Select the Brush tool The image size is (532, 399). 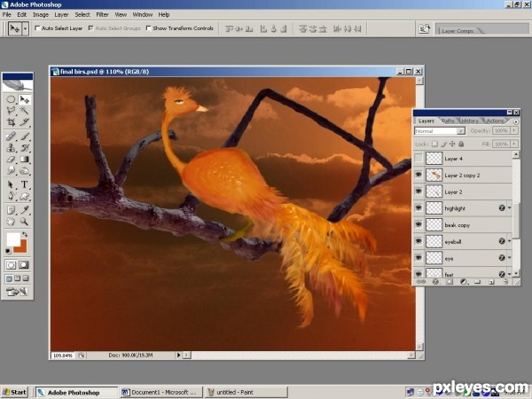[25, 137]
